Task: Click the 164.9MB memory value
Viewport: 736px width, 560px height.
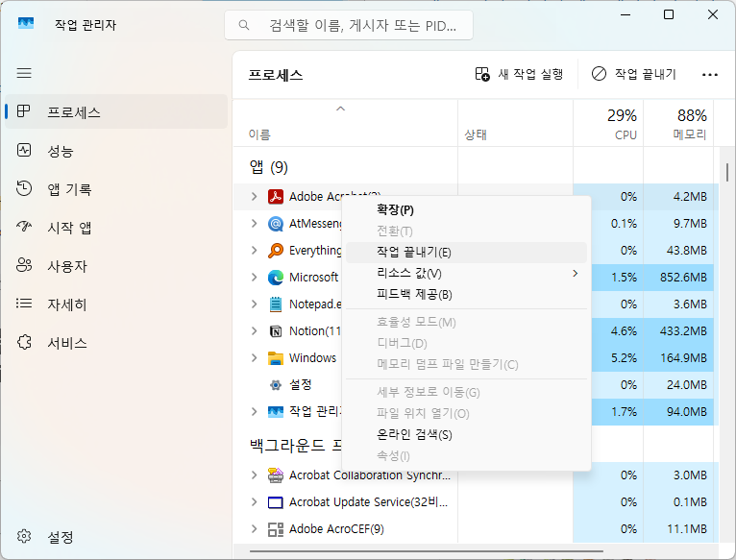Action: point(683,358)
